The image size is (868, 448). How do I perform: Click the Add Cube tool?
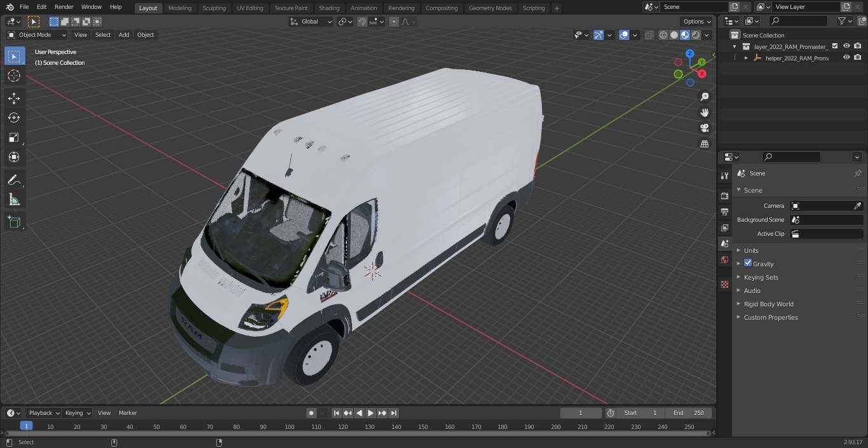click(14, 222)
